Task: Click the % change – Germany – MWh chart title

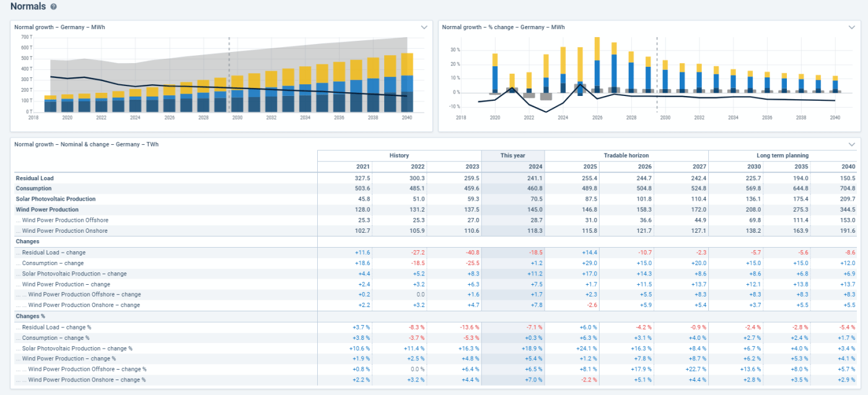Action: click(503, 27)
